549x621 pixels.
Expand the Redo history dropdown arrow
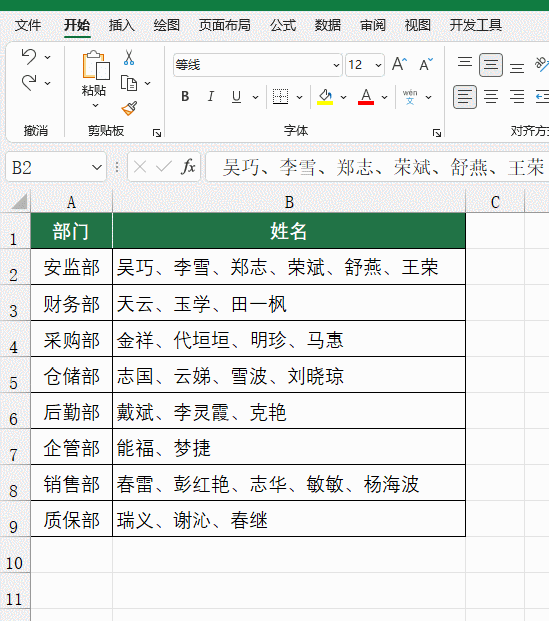coord(48,83)
